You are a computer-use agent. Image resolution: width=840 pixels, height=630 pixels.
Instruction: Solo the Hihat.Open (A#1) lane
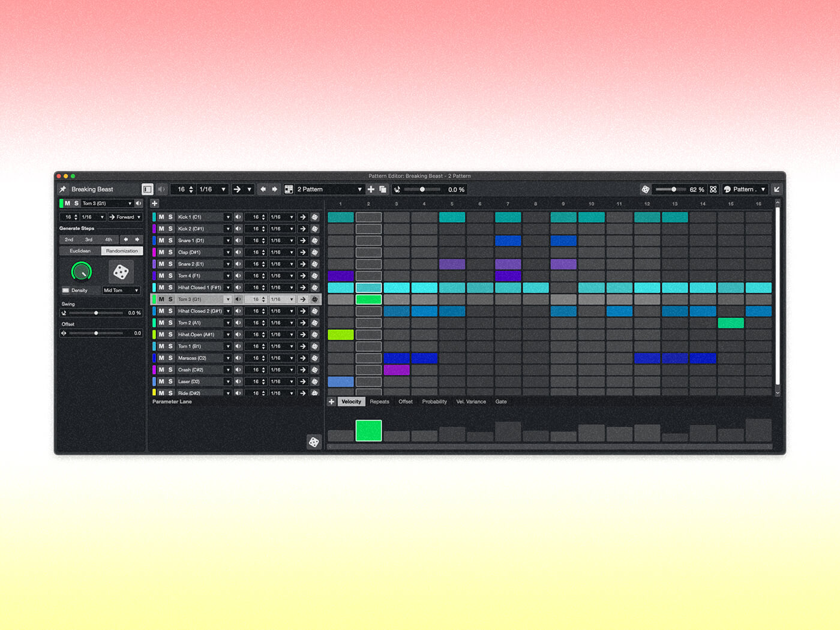coord(170,335)
